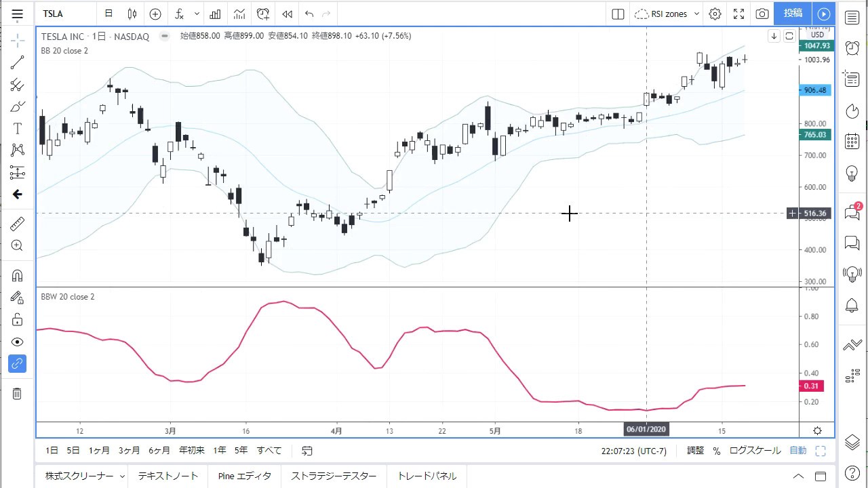This screenshot has width=868, height=488.
Task: Toggle percent scale on the price axis
Action: tap(716, 451)
